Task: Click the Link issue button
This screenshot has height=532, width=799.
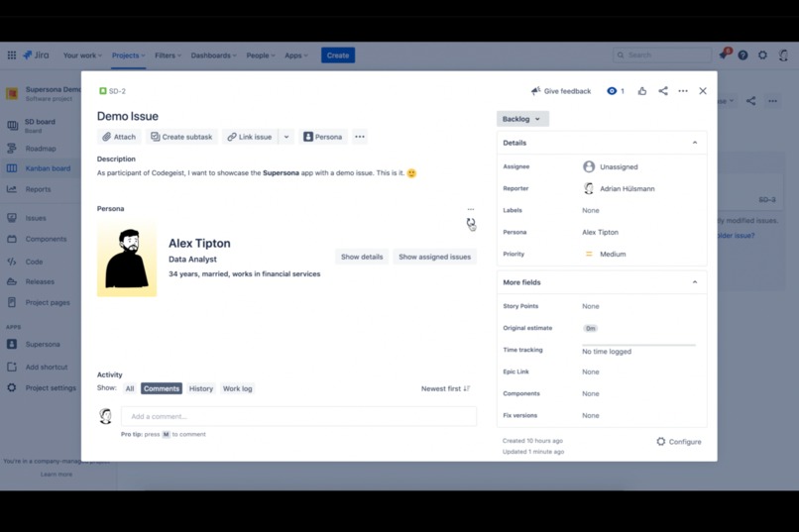Action: tap(250, 137)
